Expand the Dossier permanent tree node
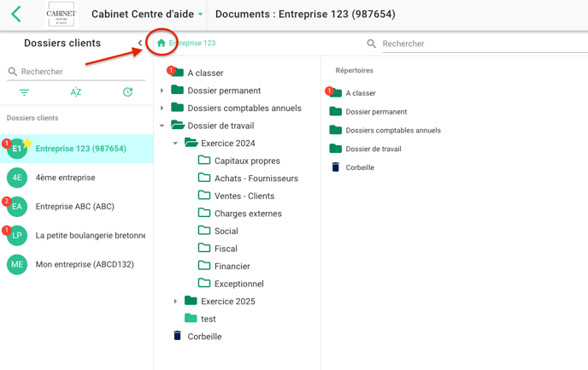588x370 pixels. tap(162, 91)
